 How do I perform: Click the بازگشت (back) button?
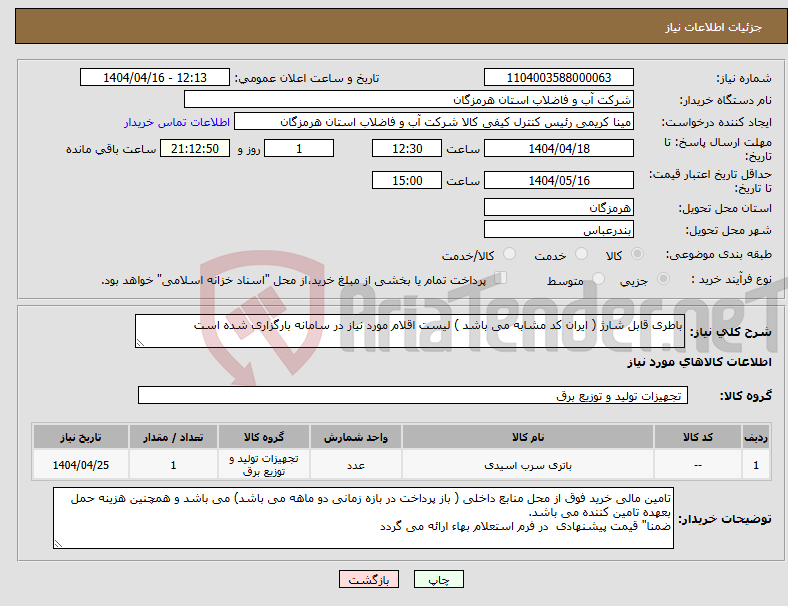pyautogui.click(x=369, y=579)
